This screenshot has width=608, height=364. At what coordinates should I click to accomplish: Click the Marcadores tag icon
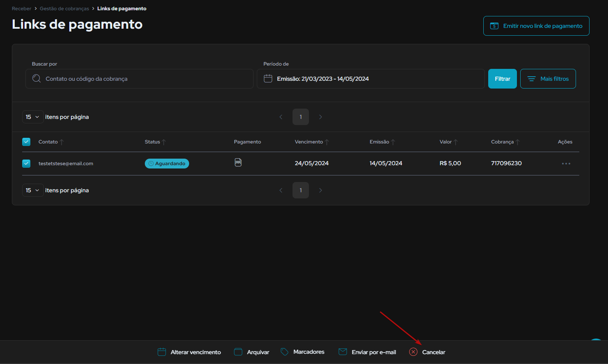284,352
